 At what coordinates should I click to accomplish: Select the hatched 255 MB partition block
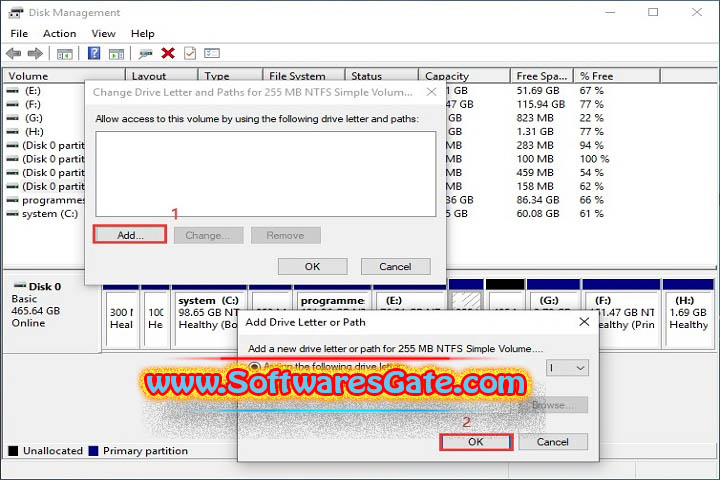click(466, 296)
